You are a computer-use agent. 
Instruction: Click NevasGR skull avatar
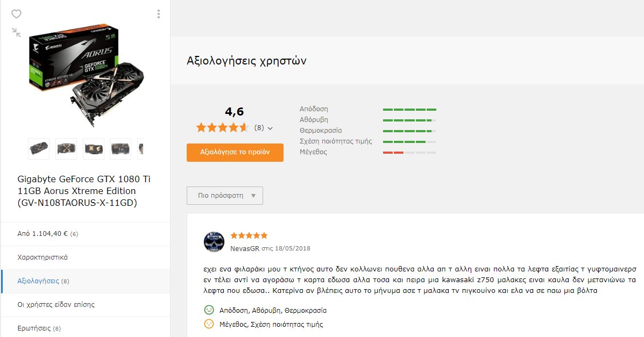coord(214,242)
